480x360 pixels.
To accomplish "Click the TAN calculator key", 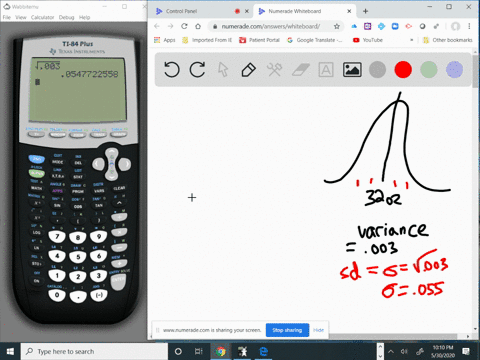I will coord(99,206).
